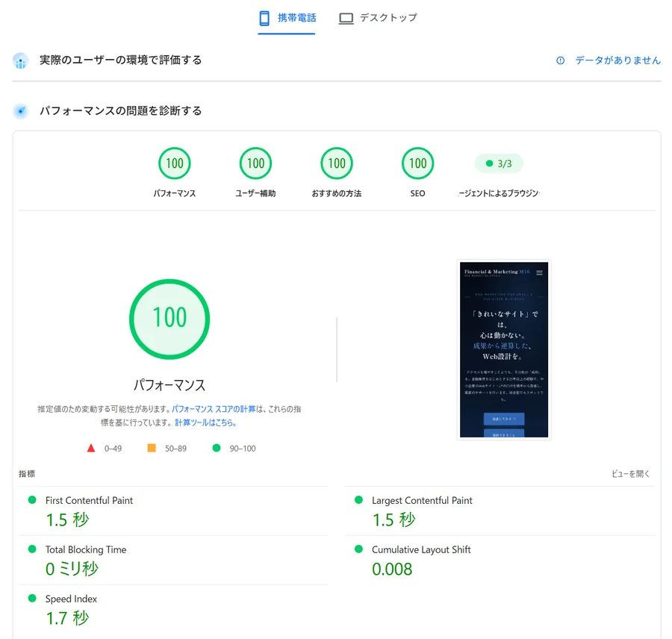The image size is (672, 639).
Task: Click green status dot beside First Contentful Paint
Action: 32,499
